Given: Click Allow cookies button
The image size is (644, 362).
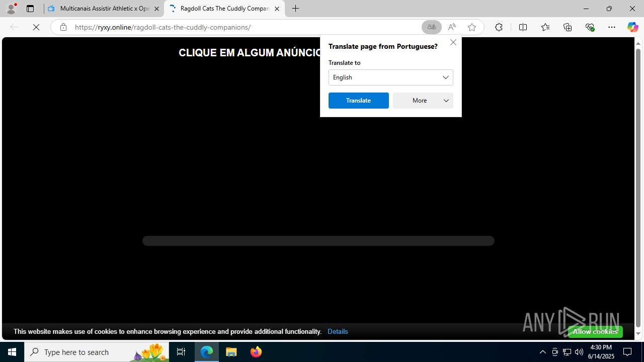Looking at the screenshot, I should click(595, 331).
